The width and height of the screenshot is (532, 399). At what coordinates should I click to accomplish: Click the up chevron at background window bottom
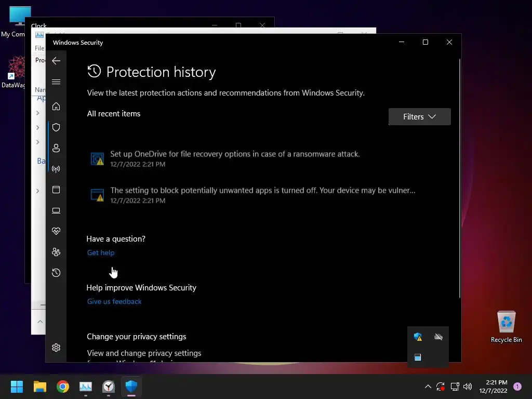click(40, 321)
